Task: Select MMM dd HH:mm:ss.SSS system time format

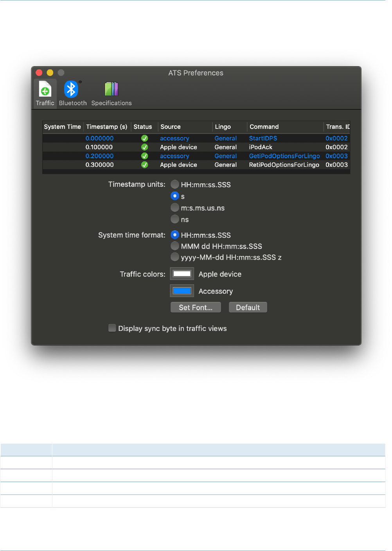Action: [x=175, y=246]
